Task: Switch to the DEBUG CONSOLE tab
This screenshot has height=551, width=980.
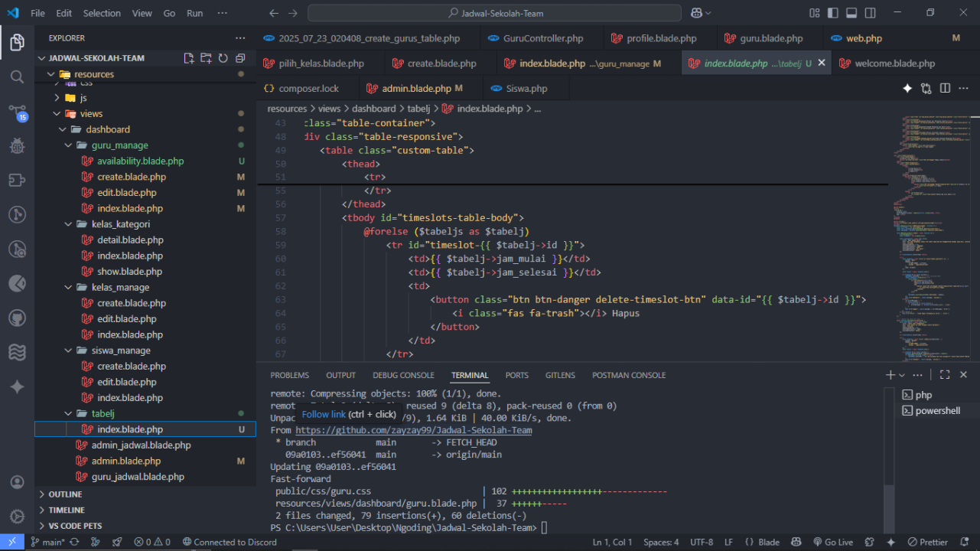Action: 403,375
